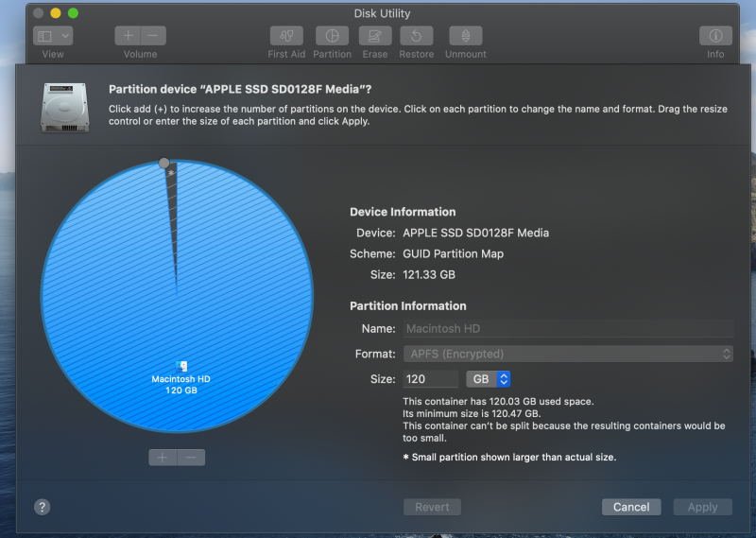Click the Cancel button
Viewport: 756px width, 538px height.
tap(631, 507)
